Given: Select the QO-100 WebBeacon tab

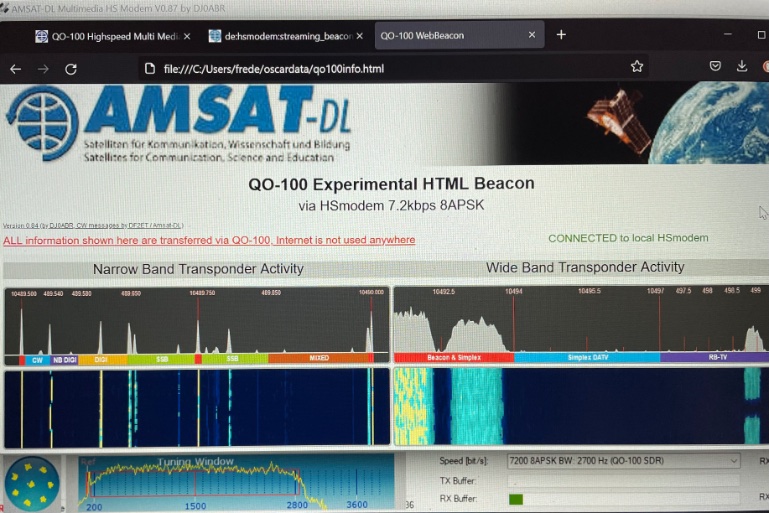Looking at the screenshot, I should click(x=459, y=35).
